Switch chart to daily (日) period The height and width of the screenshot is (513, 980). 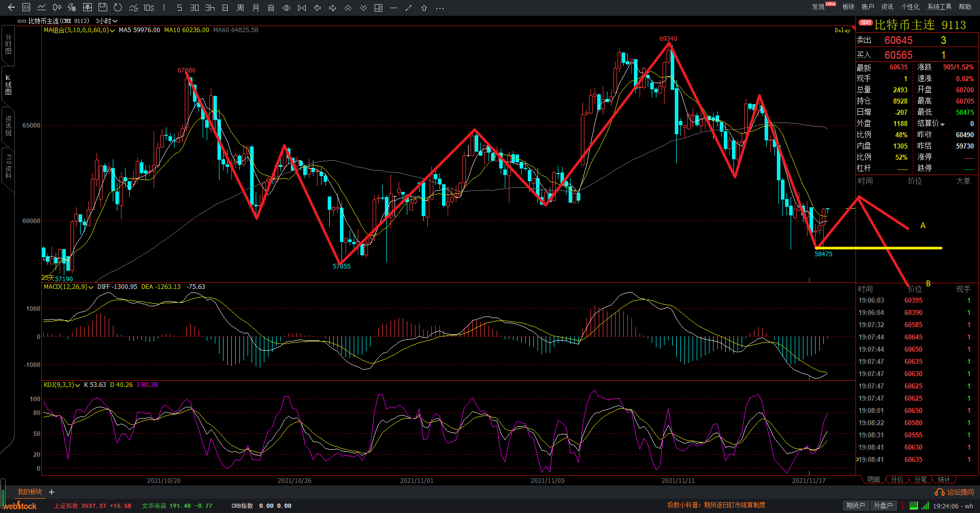(x=225, y=8)
